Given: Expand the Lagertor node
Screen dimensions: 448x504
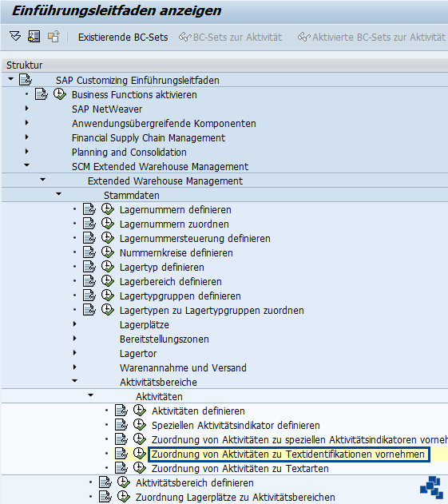Looking at the screenshot, I should tap(75, 353).
